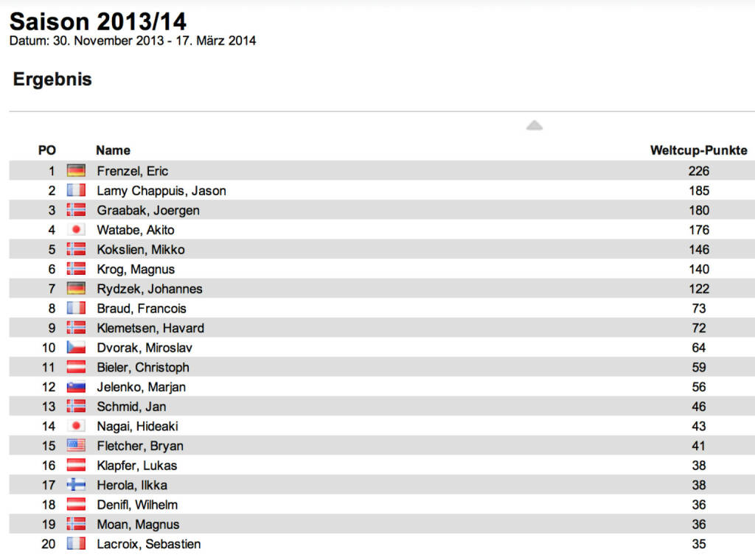Select the athlete name Lacroix, Sebastien
Screen dimensions: 755x560
click(149, 544)
